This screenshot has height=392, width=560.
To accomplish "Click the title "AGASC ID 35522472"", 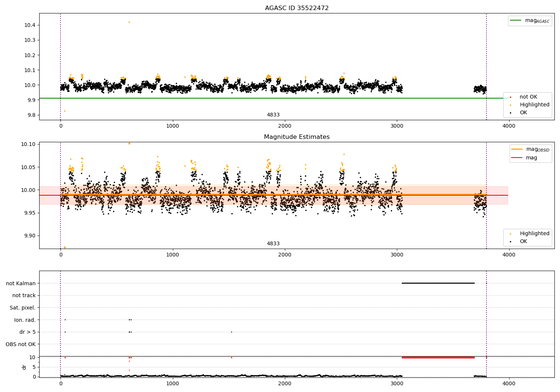I will pos(297,8).
